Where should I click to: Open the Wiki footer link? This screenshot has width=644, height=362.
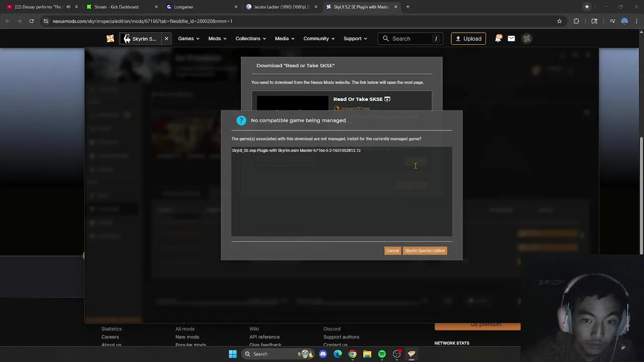coord(254,329)
